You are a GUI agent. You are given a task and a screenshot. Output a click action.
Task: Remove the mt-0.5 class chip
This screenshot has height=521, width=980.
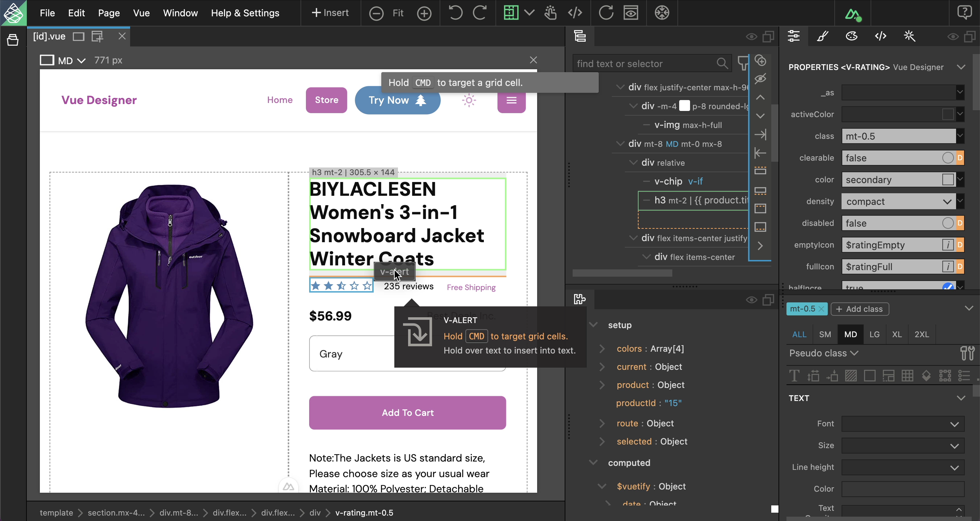[x=821, y=309]
